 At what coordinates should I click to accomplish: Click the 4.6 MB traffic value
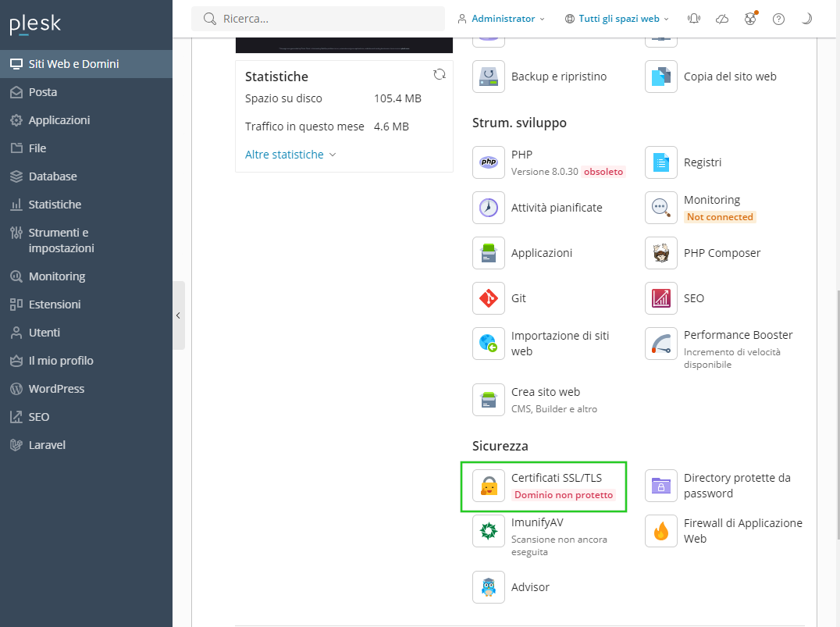click(391, 126)
